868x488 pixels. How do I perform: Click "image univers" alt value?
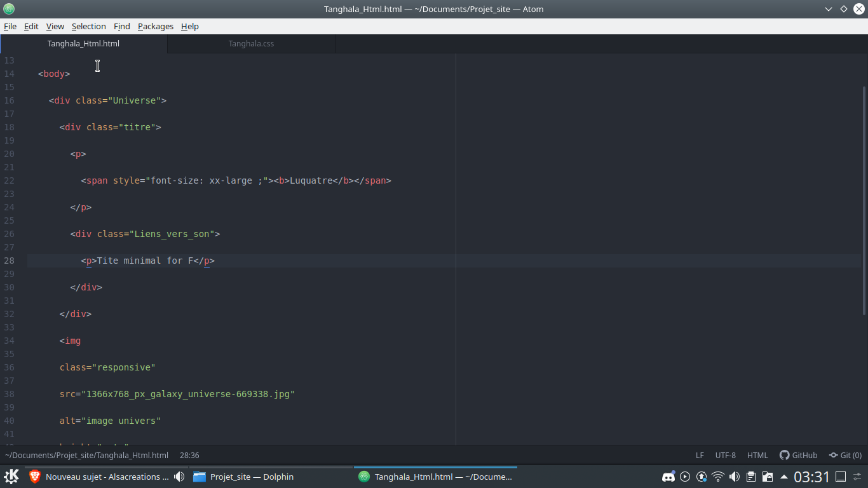[121, 421]
